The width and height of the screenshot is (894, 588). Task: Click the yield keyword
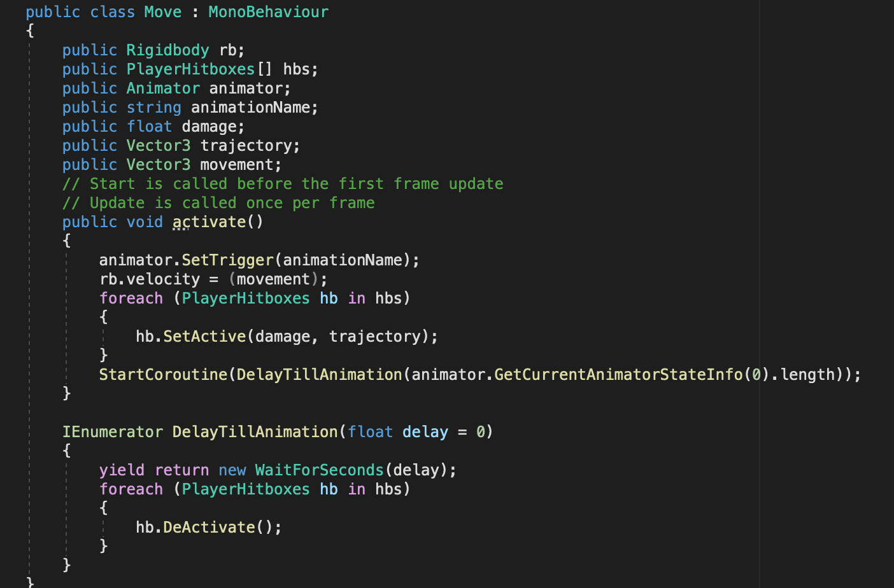122,470
